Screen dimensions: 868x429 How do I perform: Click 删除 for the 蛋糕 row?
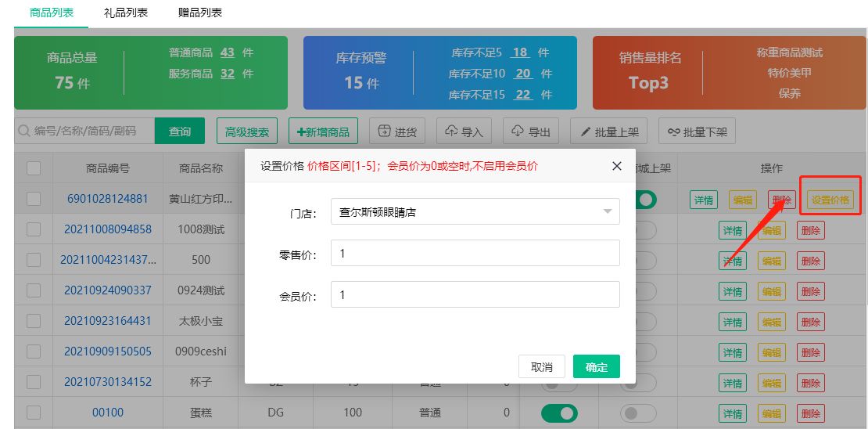tap(811, 413)
